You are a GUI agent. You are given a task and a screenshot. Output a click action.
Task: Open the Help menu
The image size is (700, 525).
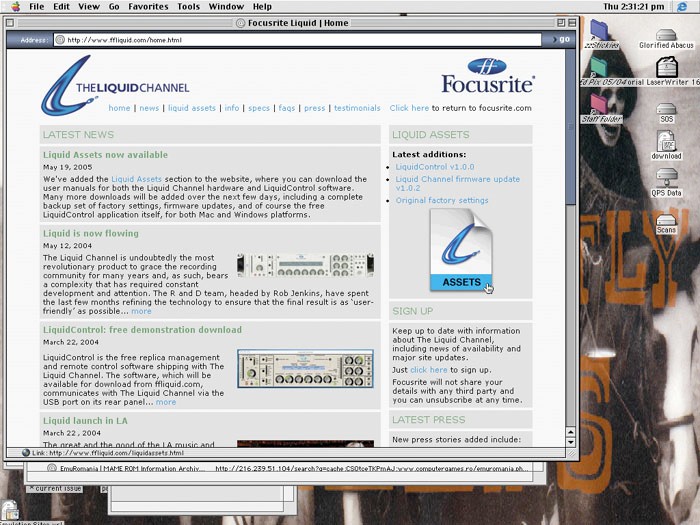(x=262, y=7)
